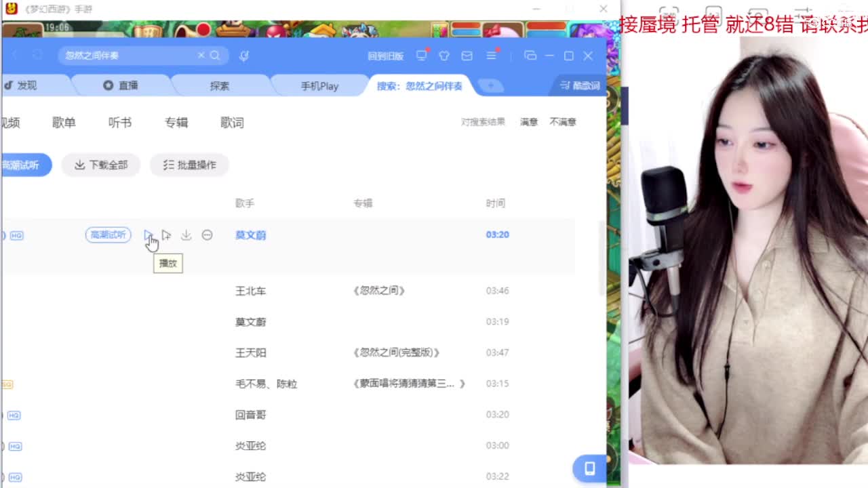
Task: Click the 下载全部 download all button
Action: tap(100, 165)
